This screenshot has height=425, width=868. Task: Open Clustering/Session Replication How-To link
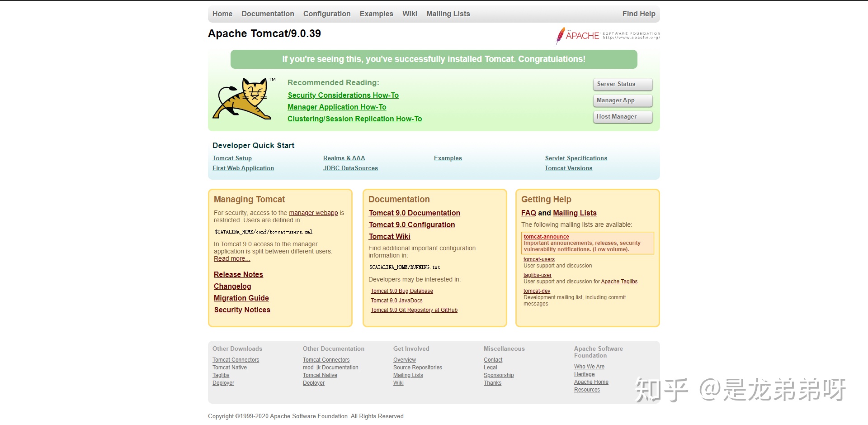click(354, 119)
